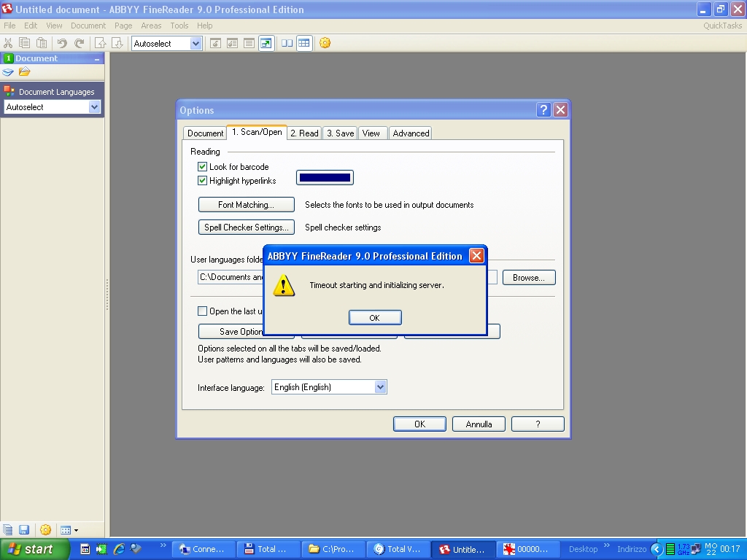Screen dimensions: 747x560
Task: Click the Options dialog title bar help icon
Action: pyautogui.click(x=543, y=110)
